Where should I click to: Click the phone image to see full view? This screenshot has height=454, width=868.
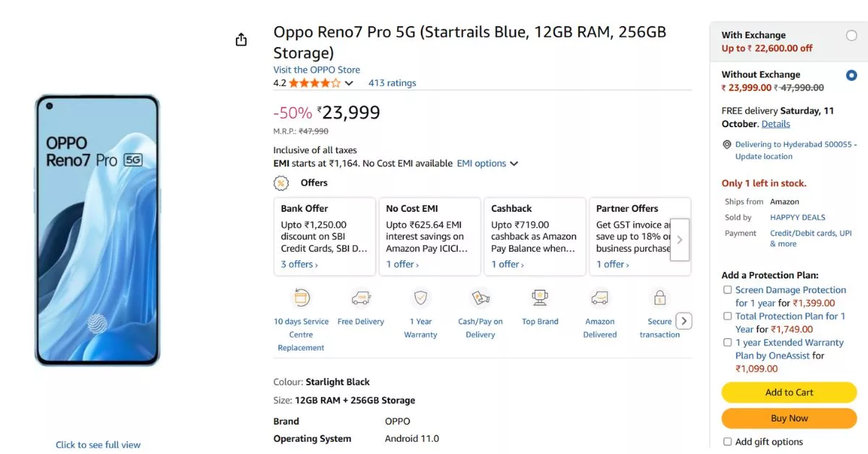pos(98,228)
